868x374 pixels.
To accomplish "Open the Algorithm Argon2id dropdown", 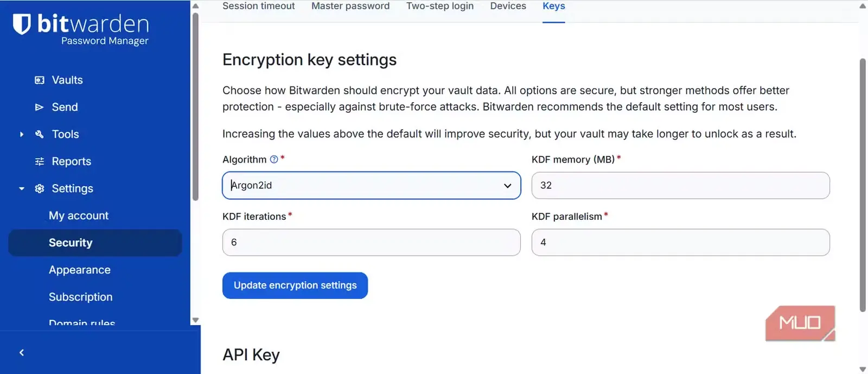I will [372, 185].
